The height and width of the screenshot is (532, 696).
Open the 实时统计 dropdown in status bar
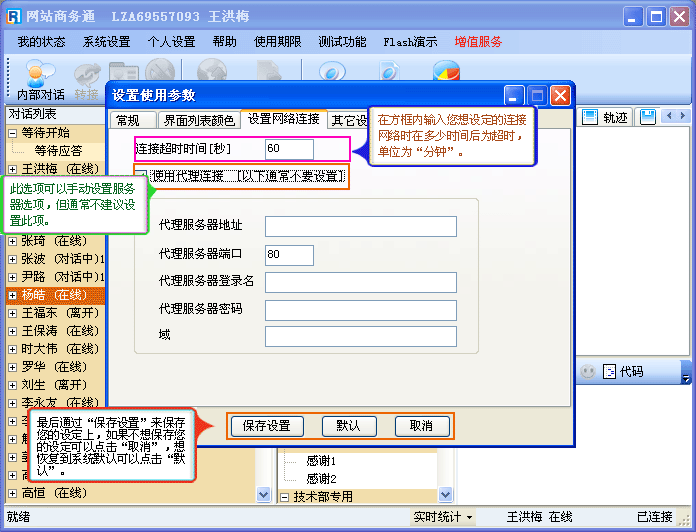coord(443,517)
